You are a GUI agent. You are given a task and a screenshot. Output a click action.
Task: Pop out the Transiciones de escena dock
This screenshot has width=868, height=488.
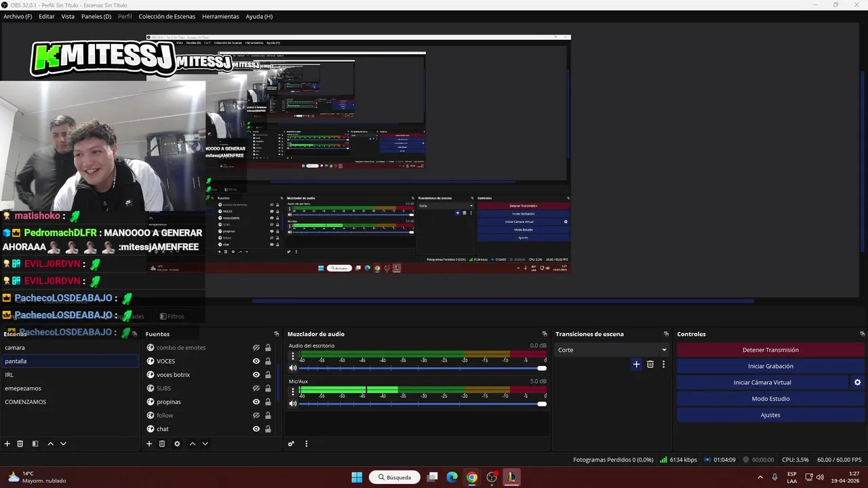pyautogui.click(x=666, y=334)
